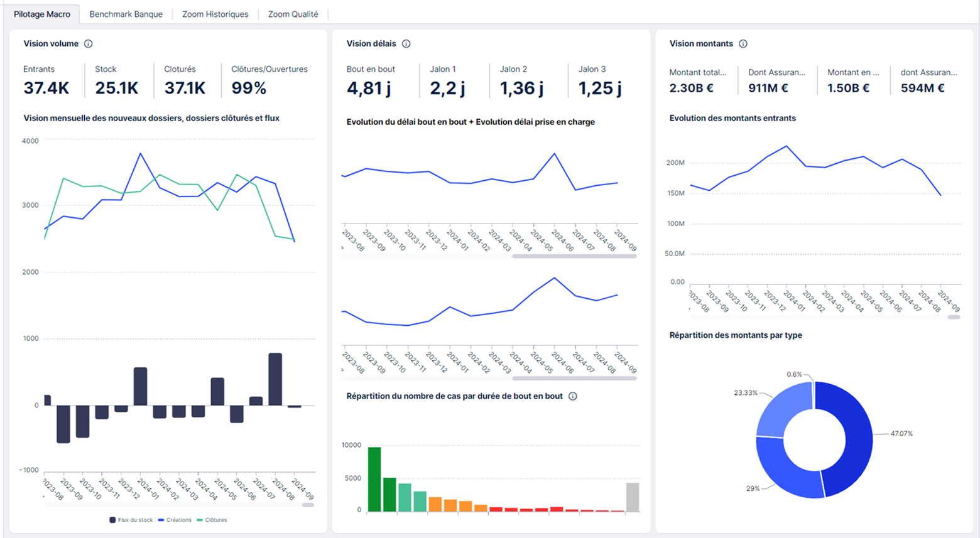Click the info icon next to Vision montants
The height and width of the screenshot is (538, 980).
743,44
